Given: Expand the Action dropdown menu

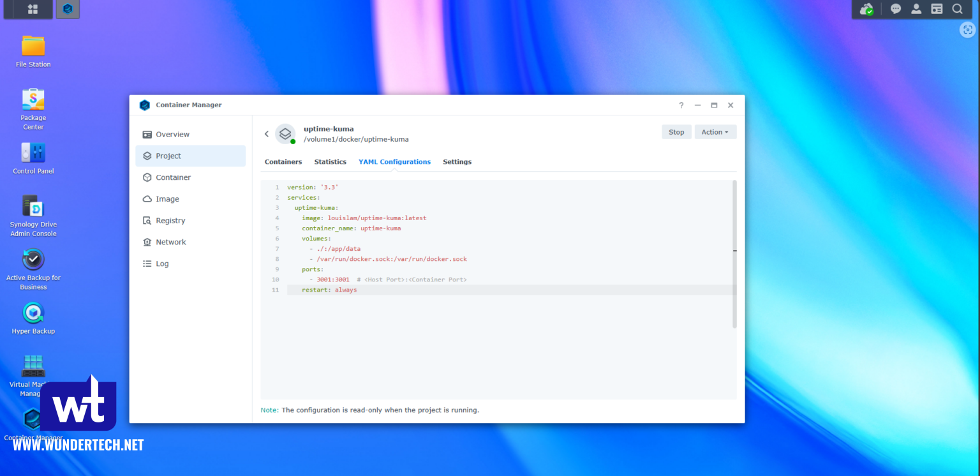Looking at the screenshot, I should (x=715, y=132).
